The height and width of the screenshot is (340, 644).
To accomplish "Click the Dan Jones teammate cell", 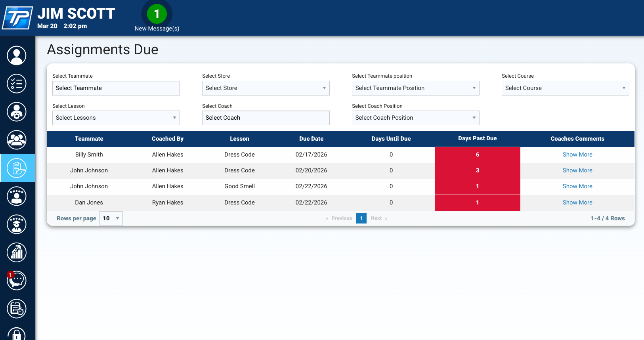I will [89, 202].
